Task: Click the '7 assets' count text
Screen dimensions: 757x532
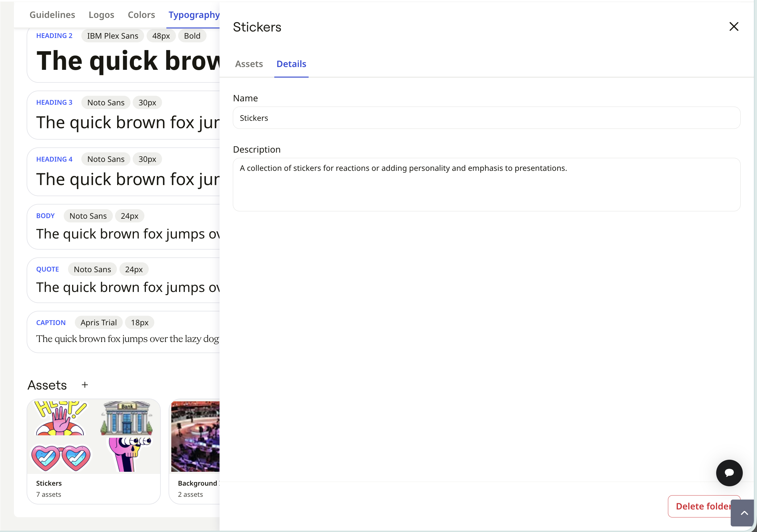Action: coord(49,494)
